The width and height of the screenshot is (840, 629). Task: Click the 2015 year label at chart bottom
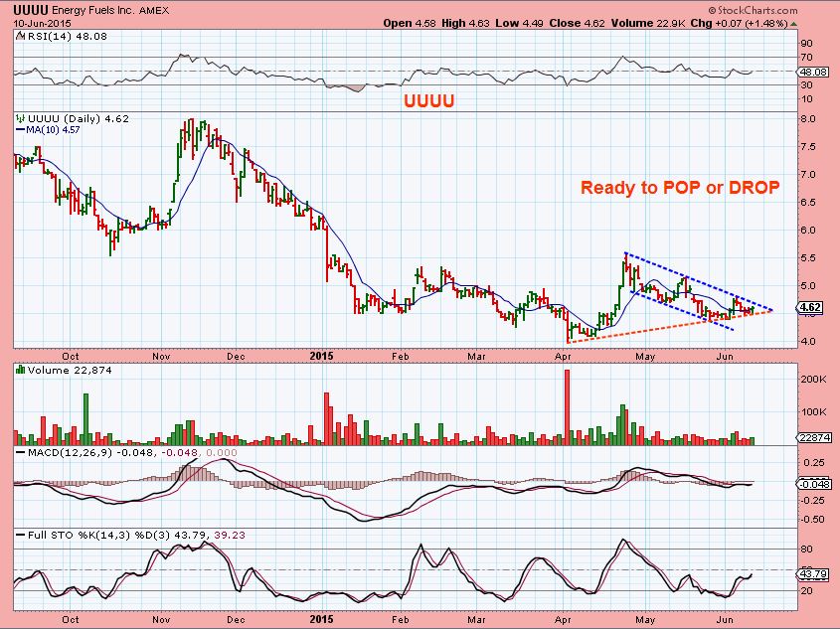coord(321,619)
